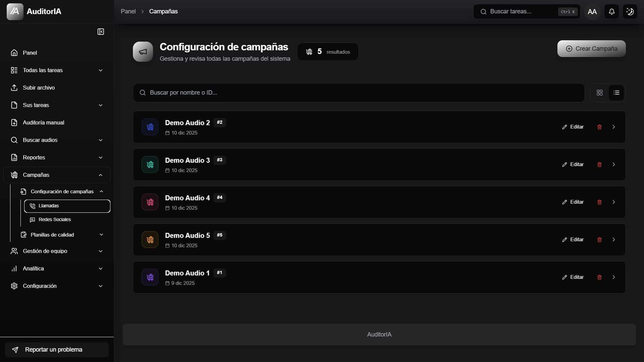The width and height of the screenshot is (644, 362).
Task: Switch to grid view
Action: (x=600, y=93)
